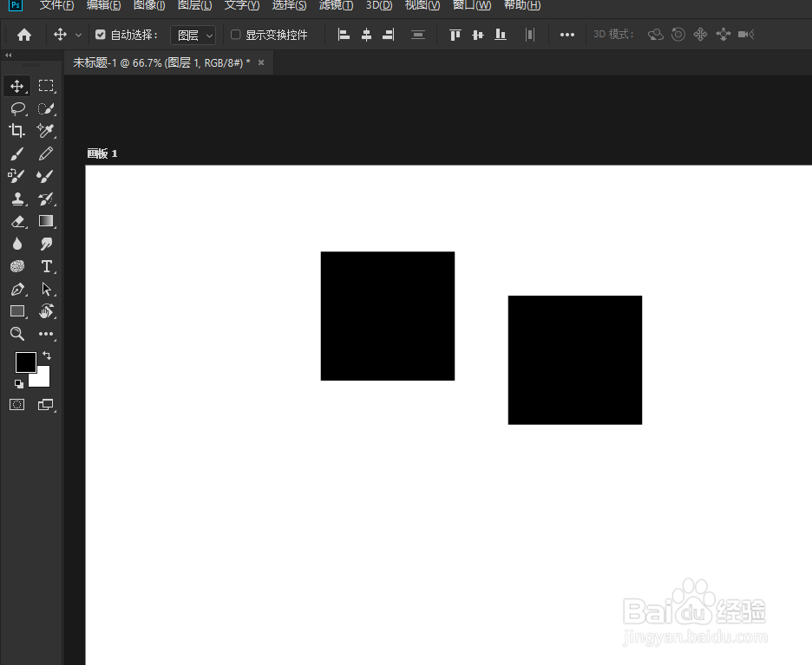The image size is (812, 665).
Task: Select the Gradient tool
Action: click(46, 221)
